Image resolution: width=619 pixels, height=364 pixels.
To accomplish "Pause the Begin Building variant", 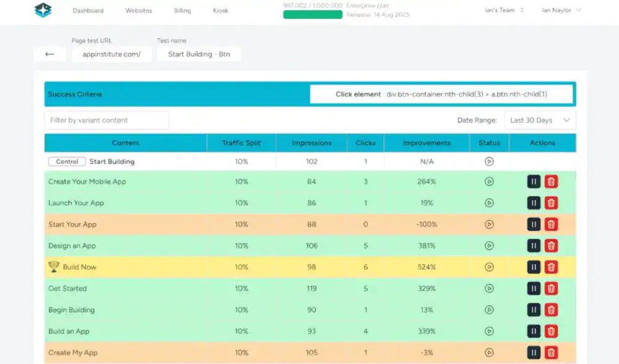I will [534, 310].
